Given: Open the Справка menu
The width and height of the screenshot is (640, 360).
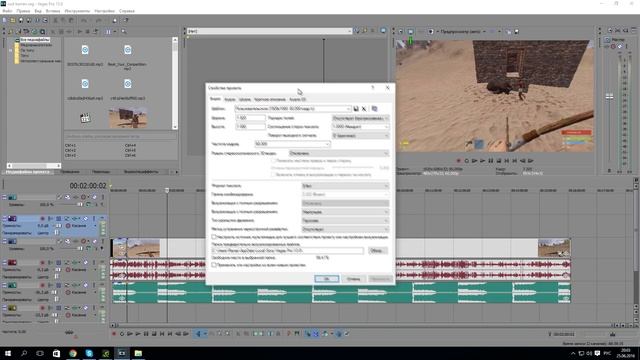Looking at the screenshot, I should pos(127,11).
